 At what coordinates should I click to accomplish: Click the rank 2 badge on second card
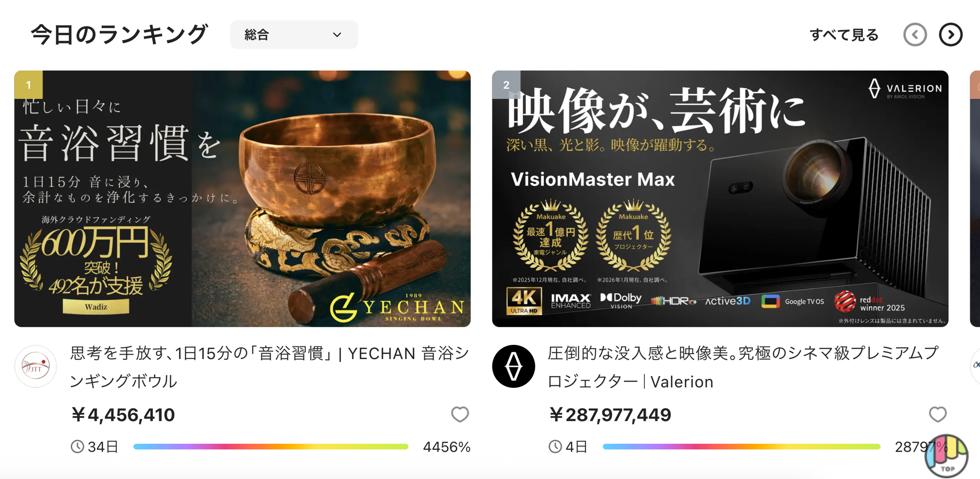click(x=506, y=85)
